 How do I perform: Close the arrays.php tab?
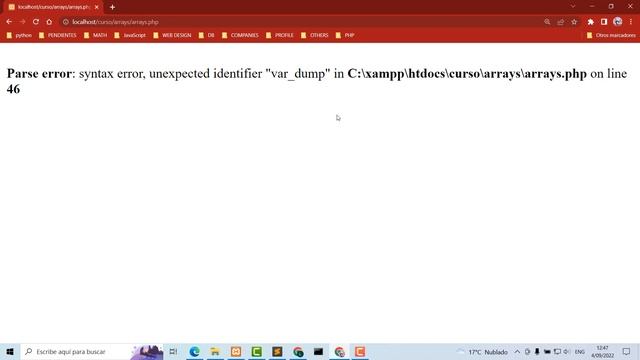(97, 7)
